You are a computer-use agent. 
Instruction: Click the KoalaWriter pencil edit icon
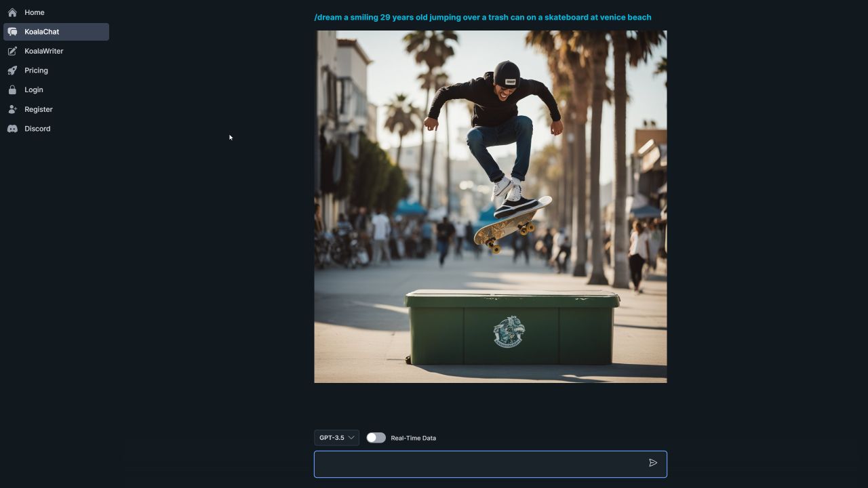click(x=12, y=51)
